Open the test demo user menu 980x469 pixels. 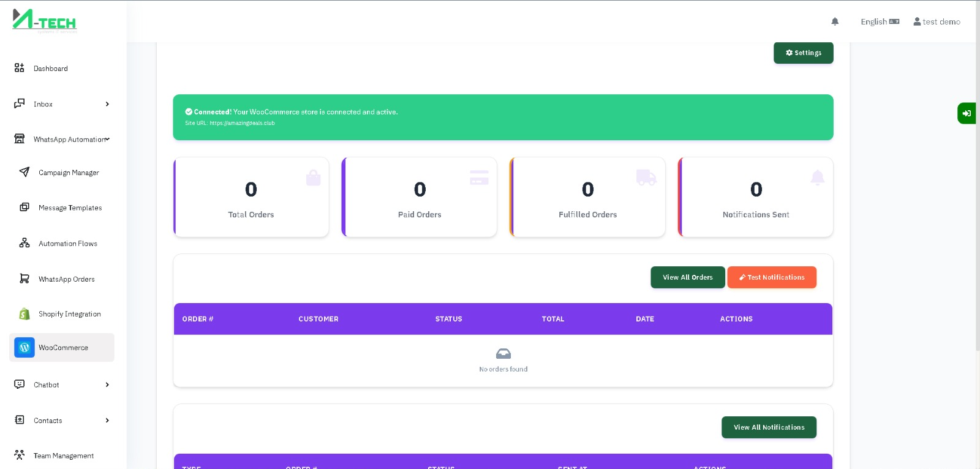937,21
